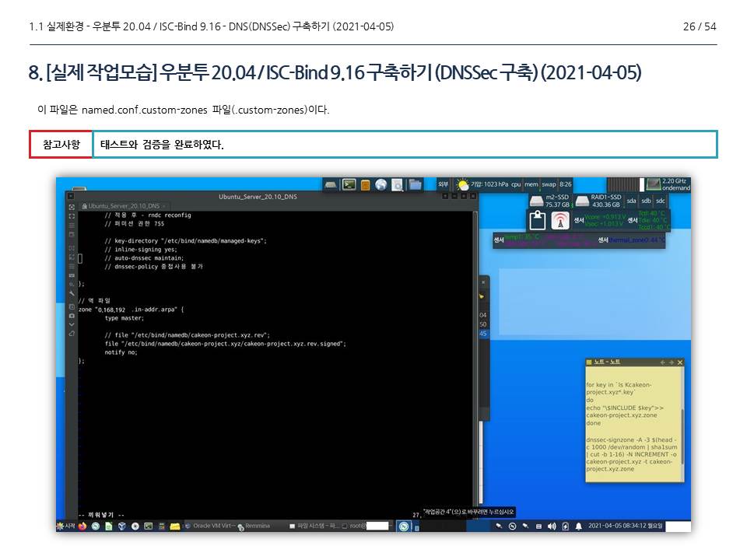
Task: Close the yellow sticky note window
Action: [x=680, y=362]
